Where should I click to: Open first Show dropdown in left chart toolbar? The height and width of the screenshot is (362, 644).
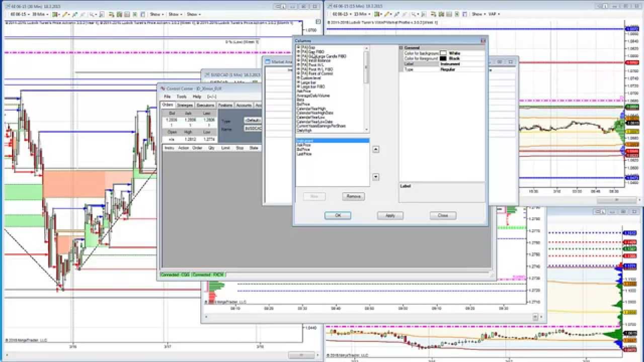pyautogui.click(x=157, y=14)
